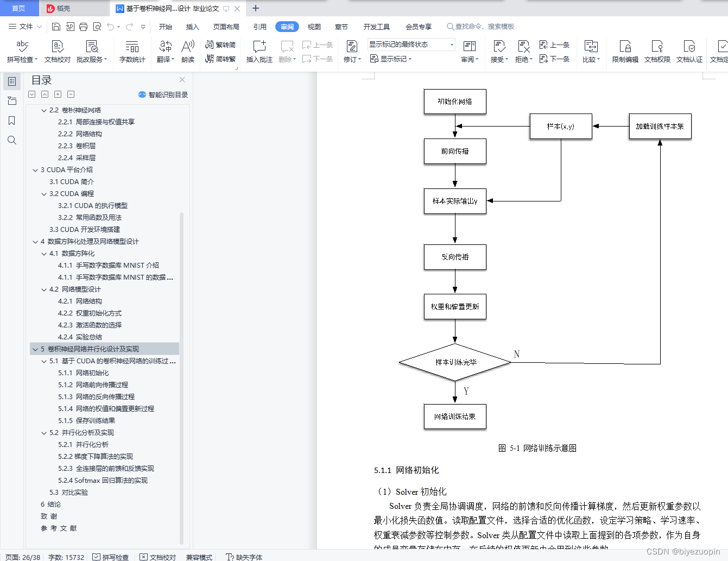Viewport: 728px width, 561px height.
Task: Open the member exclusive tab
Action: click(419, 27)
